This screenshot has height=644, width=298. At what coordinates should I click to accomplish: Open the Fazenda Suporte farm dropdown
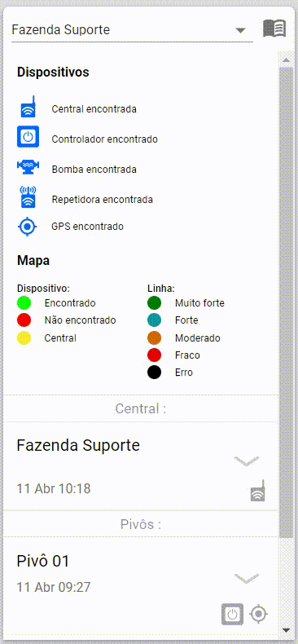click(240, 30)
